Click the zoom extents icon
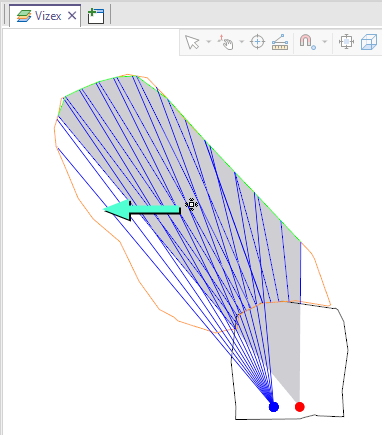Viewport: 382px width, 435px height. pyautogui.click(x=346, y=42)
